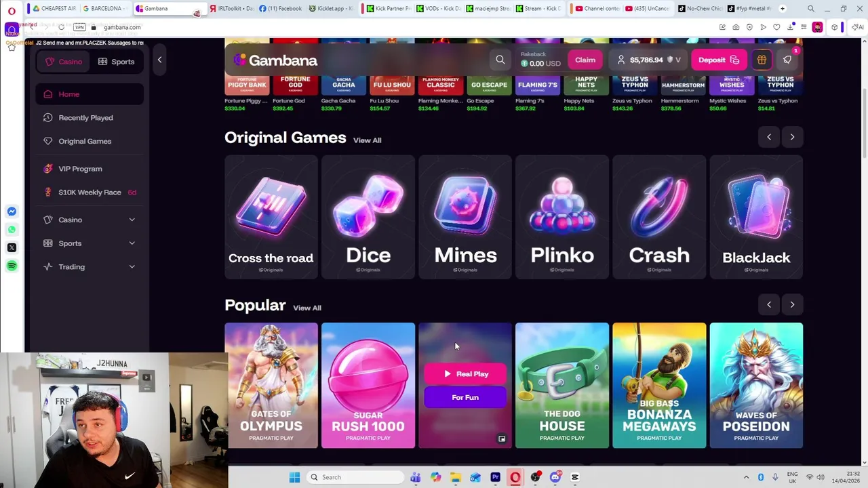Collapse the sidebar with the arrow

[x=159, y=60]
